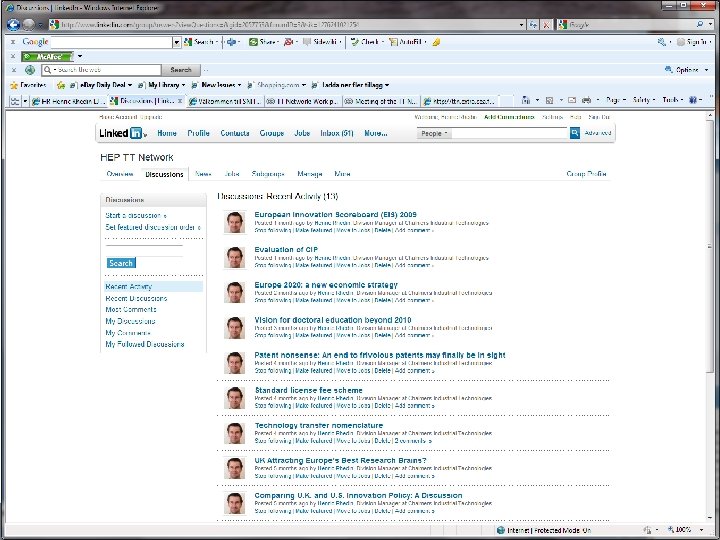Screen dimensions: 720x540
Task: Open the McAfee toolbar dropdown arrow
Action: click(x=80, y=56)
